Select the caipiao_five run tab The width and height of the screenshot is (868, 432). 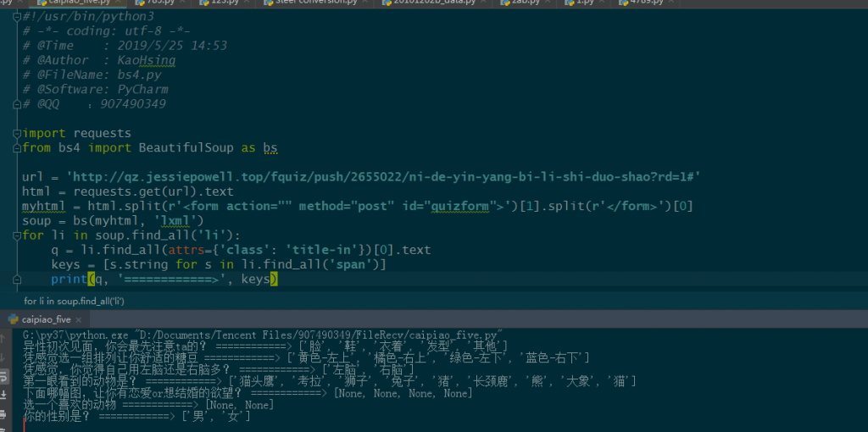point(46,320)
